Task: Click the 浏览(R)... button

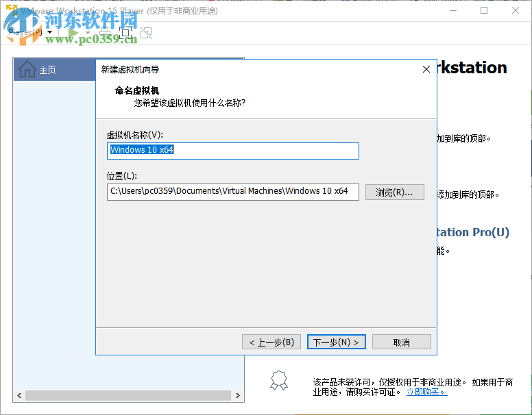Action: [395, 192]
